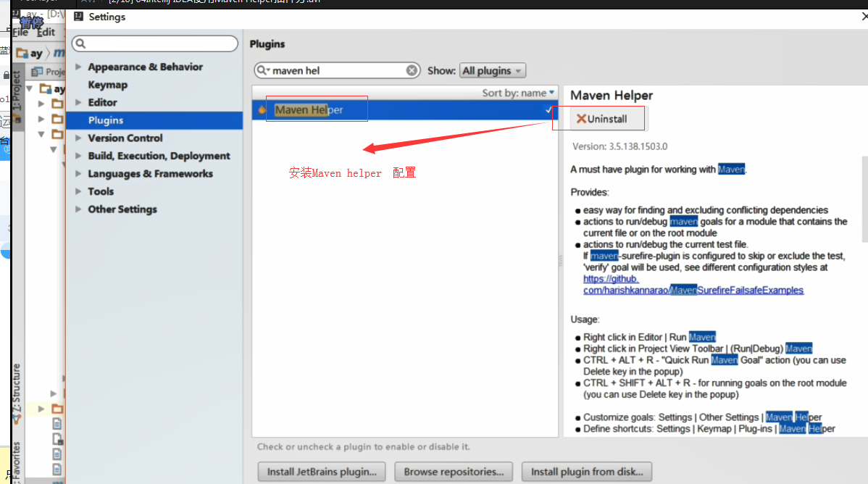Focus the settings search field
Viewport: 868px width, 484px height.
(155, 43)
